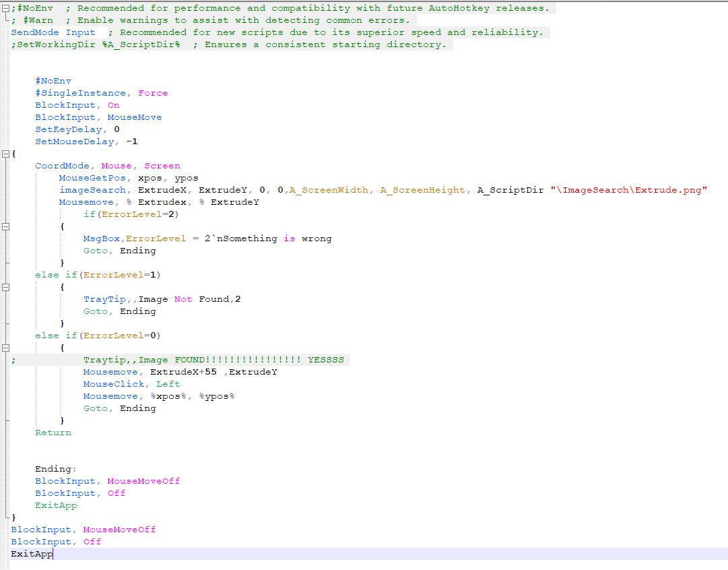
Task: Click the BlockInput, On line
Action: 77,105
